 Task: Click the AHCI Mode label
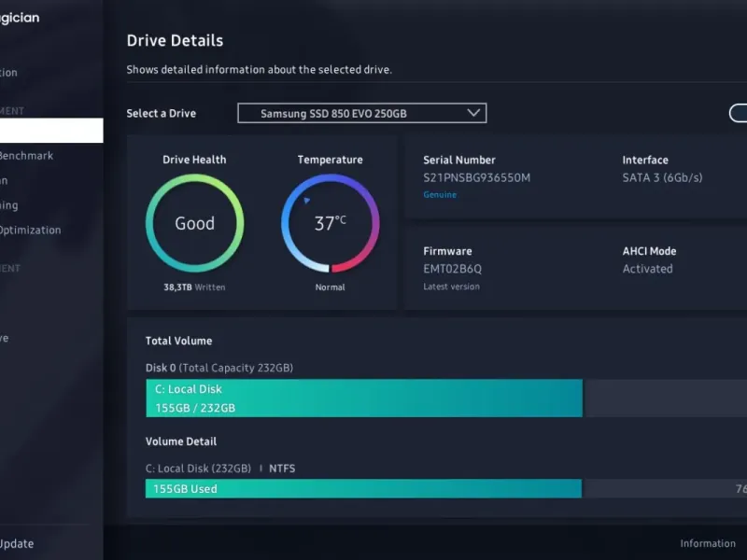click(649, 251)
